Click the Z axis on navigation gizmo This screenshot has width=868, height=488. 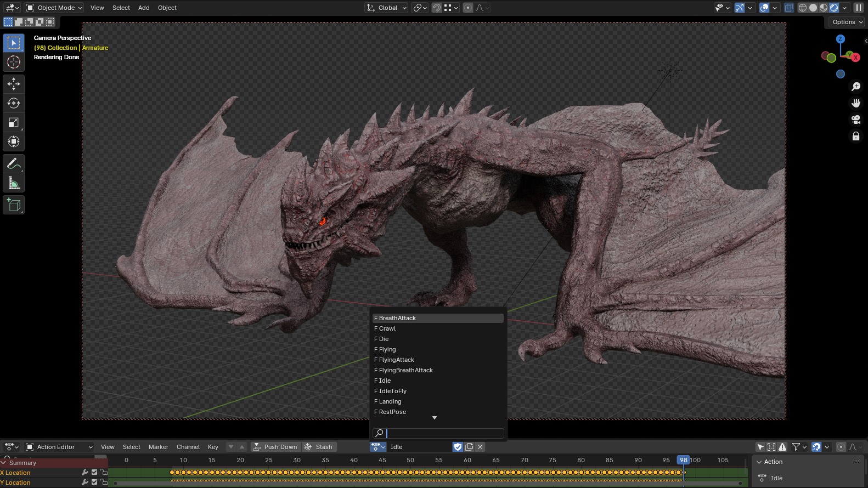tap(840, 39)
